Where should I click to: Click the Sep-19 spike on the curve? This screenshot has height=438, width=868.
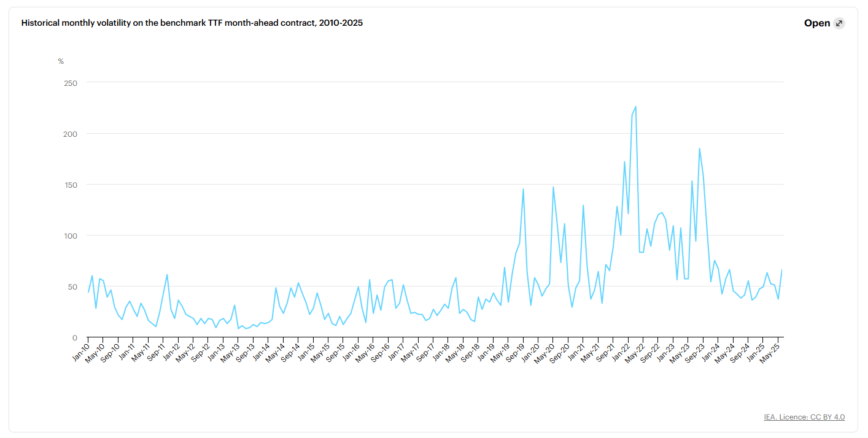522,190
